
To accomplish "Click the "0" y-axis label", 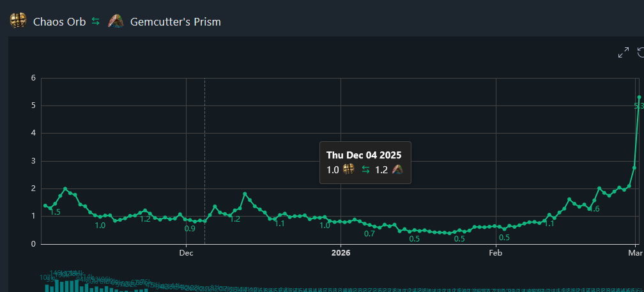I will click(x=33, y=244).
